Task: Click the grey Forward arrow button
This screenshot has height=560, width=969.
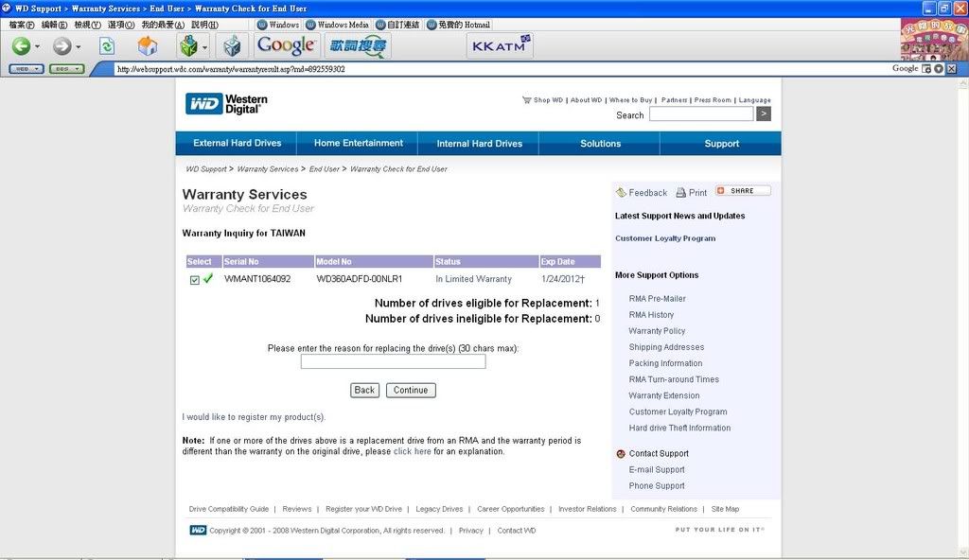Action: point(62,45)
